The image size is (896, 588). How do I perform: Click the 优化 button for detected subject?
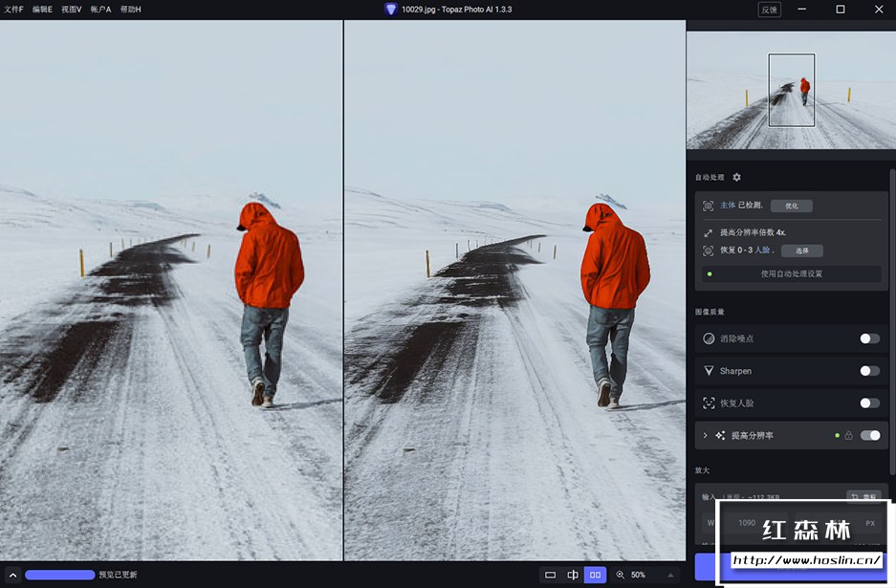click(x=791, y=206)
